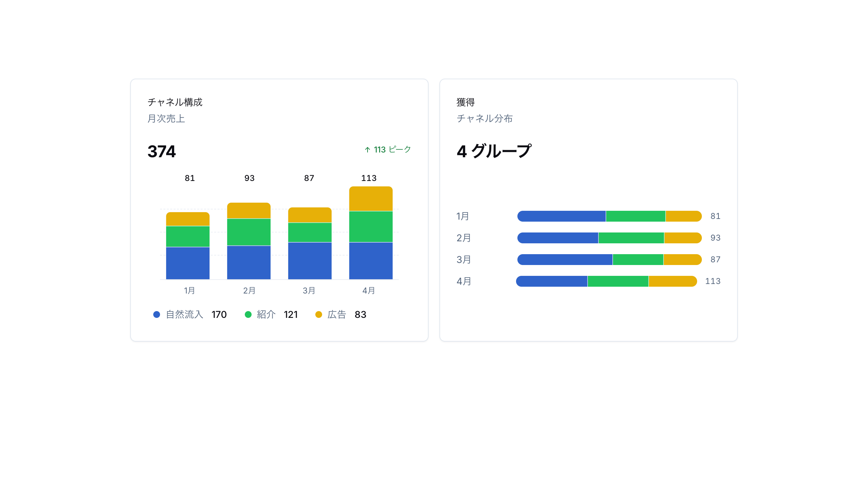Click the 獲得 card title

(x=466, y=102)
